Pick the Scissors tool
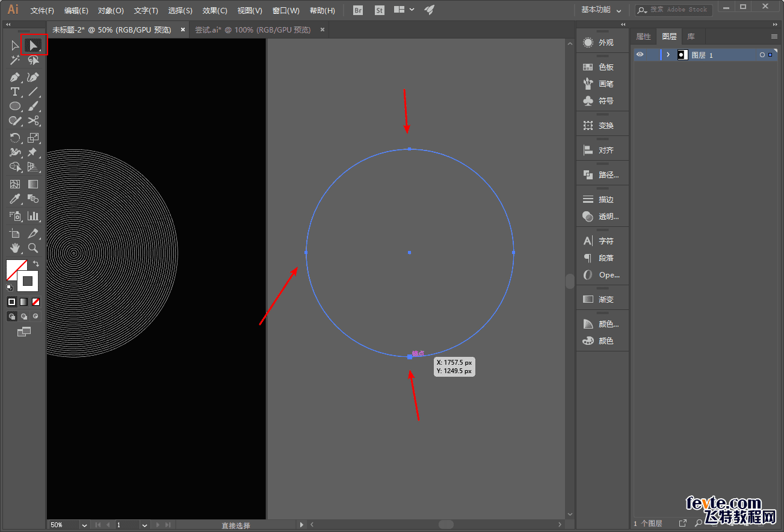 click(33, 120)
